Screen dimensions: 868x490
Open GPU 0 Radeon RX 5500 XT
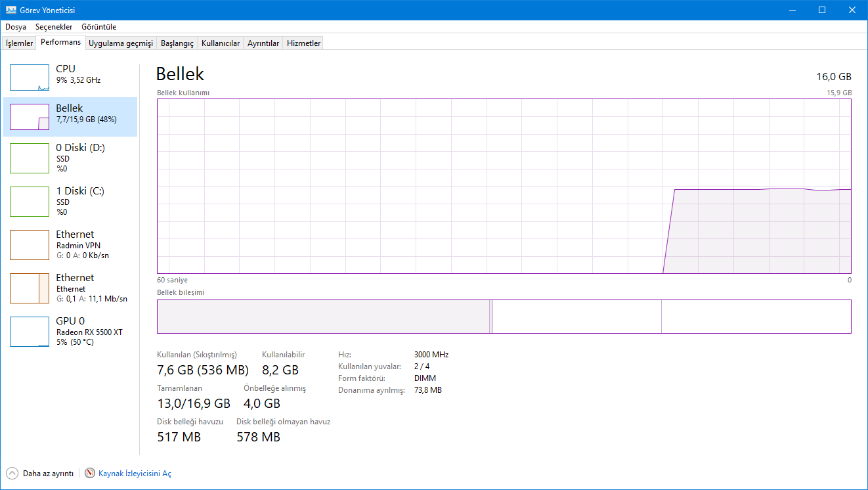click(70, 331)
